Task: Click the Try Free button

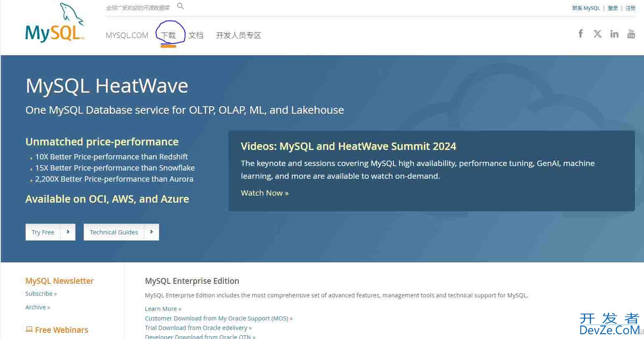Action: pos(50,232)
